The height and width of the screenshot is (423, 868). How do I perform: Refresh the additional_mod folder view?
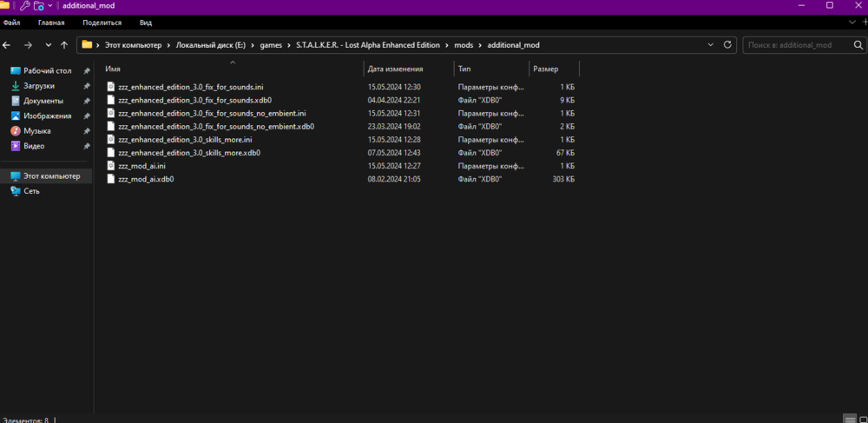point(727,44)
